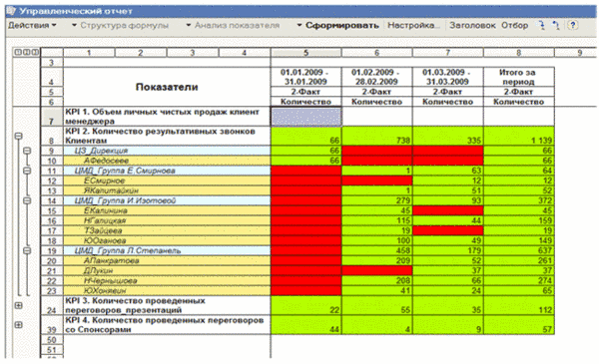The width and height of the screenshot is (599, 364).
Task: Click the Итого за период header
Action: (x=519, y=77)
